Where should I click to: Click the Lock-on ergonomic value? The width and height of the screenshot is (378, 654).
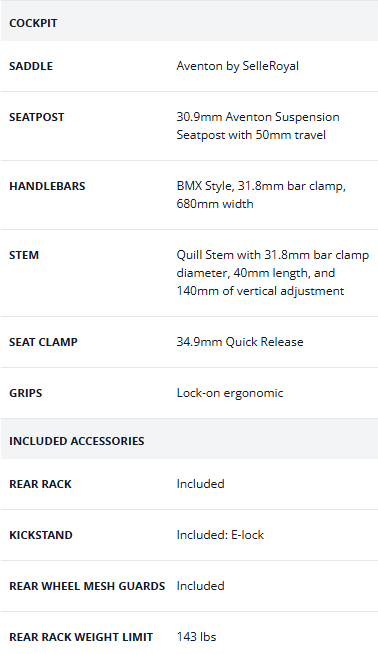(x=230, y=393)
